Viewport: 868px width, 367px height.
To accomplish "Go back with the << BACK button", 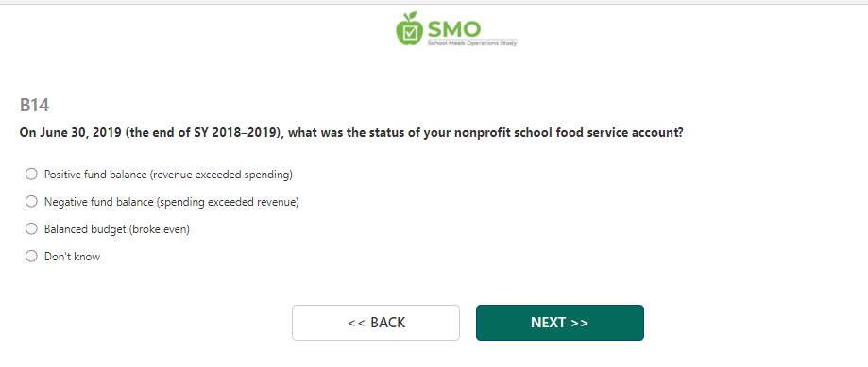I will coord(376,323).
